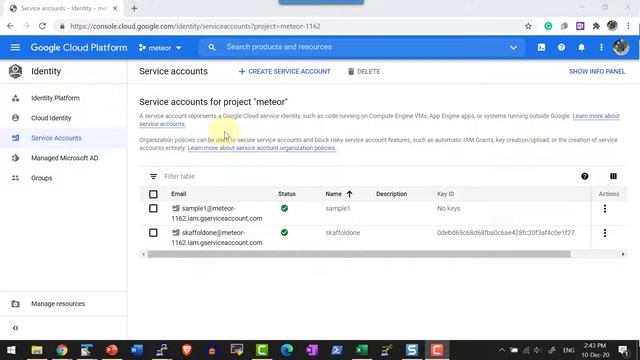Open Windows action center notifications

point(623,350)
